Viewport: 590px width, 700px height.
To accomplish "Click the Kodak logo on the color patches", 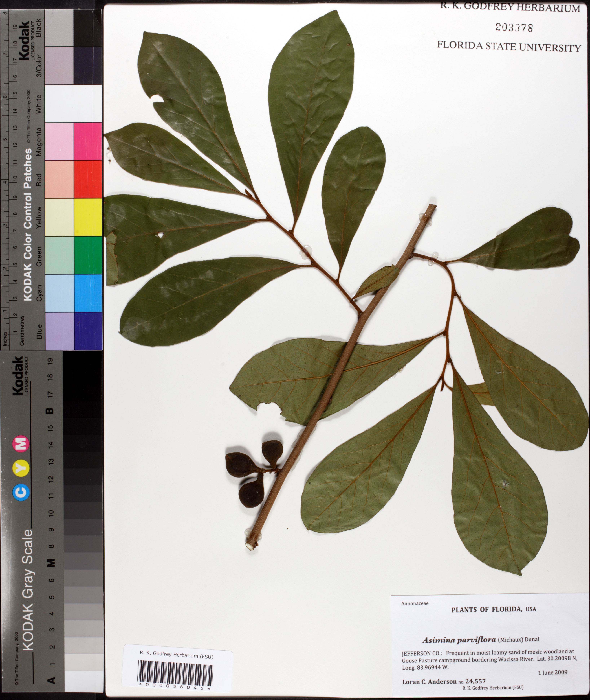I will (24, 40).
